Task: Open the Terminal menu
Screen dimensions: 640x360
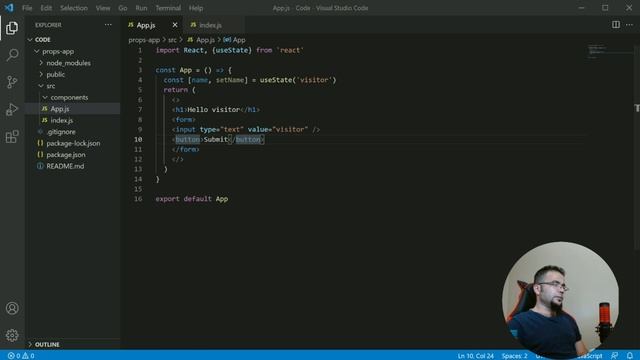Action: click(168, 8)
